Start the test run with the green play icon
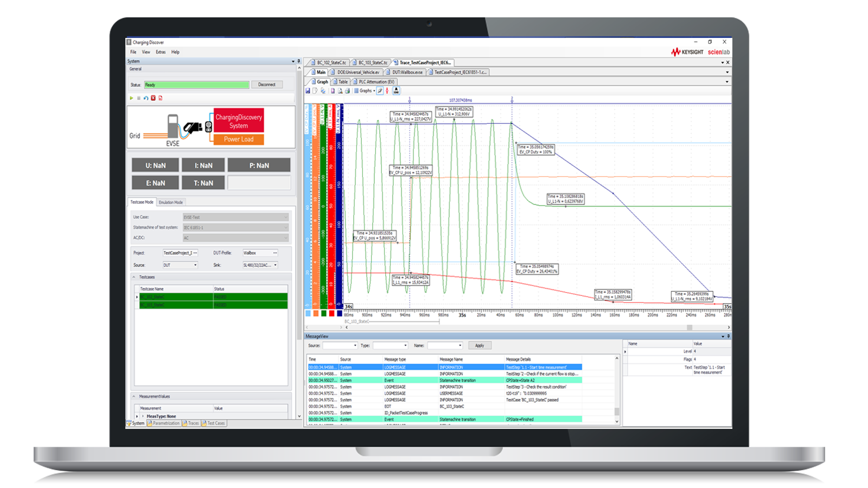The width and height of the screenshot is (868, 488). tap(132, 98)
